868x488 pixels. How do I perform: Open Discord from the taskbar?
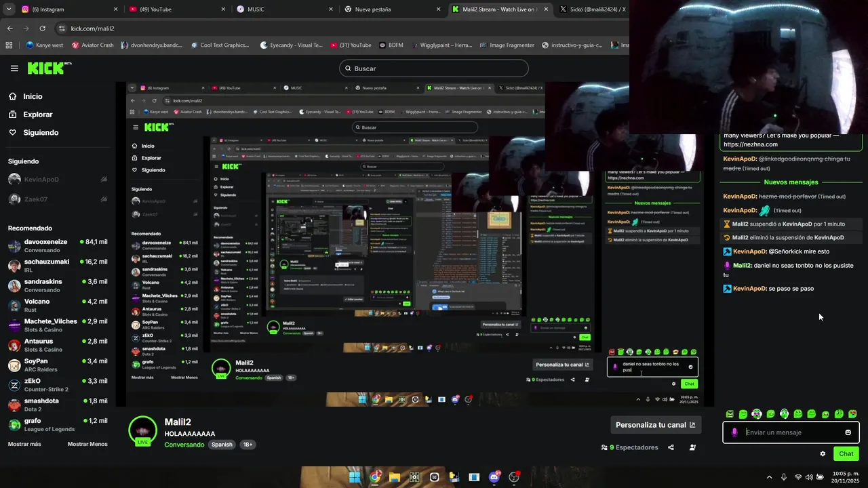click(x=494, y=477)
